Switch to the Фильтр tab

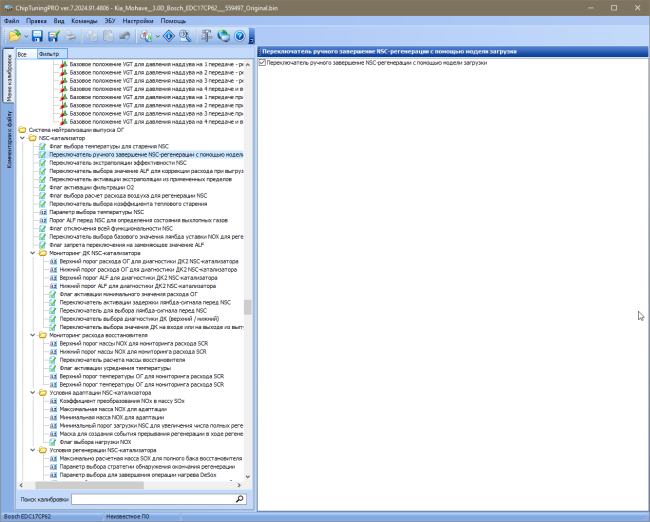(52, 54)
